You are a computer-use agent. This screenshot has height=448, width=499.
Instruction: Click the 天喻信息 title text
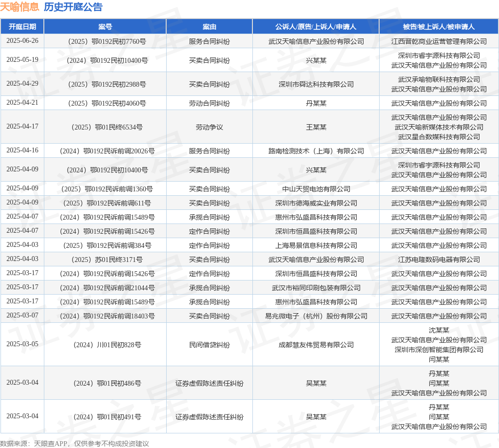point(19,7)
